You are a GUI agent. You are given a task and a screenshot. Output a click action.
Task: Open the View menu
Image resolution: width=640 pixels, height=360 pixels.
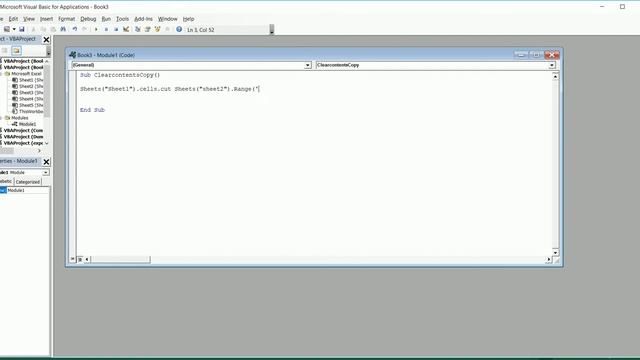[29, 19]
